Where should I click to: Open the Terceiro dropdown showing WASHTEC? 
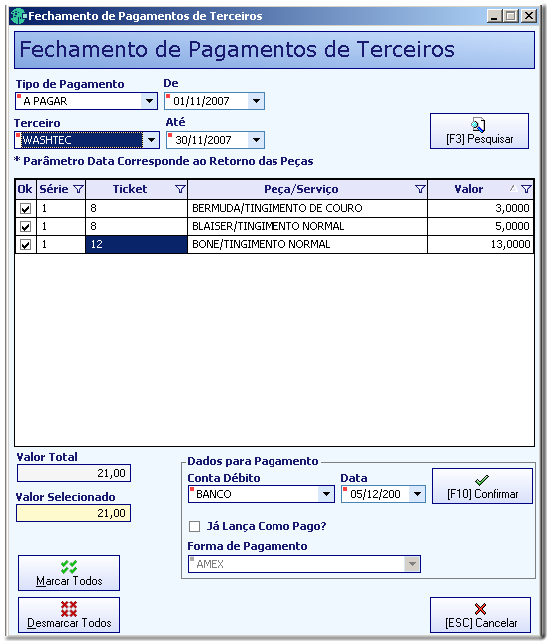click(x=151, y=140)
